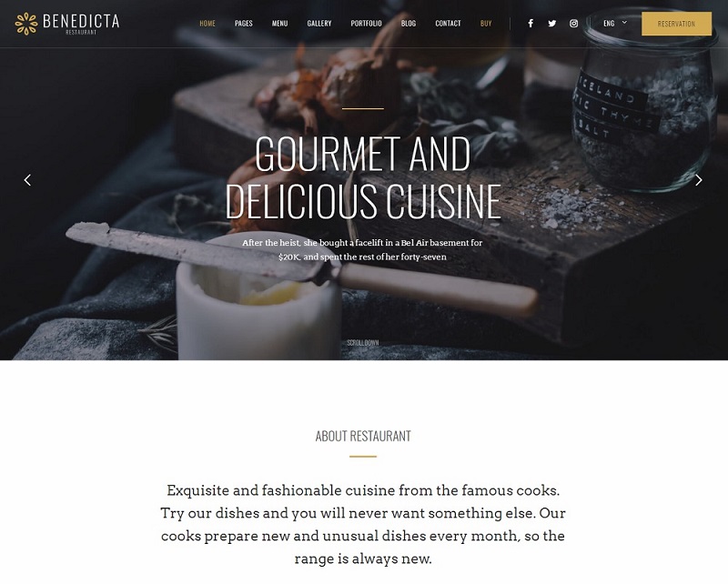Open the Instagram social icon
Image resolution: width=728 pixels, height=584 pixels.
click(x=574, y=24)
